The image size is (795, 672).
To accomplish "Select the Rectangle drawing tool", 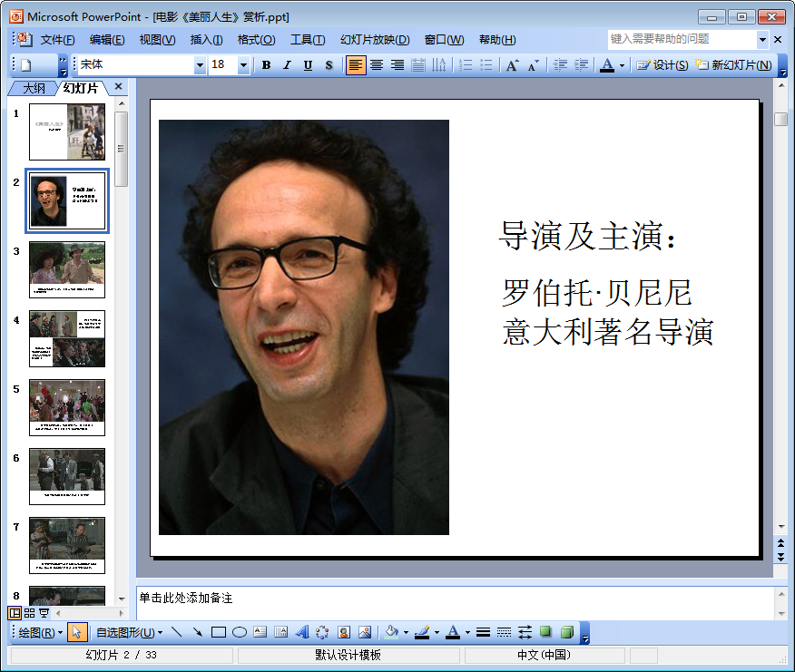I will pos(219,632).
